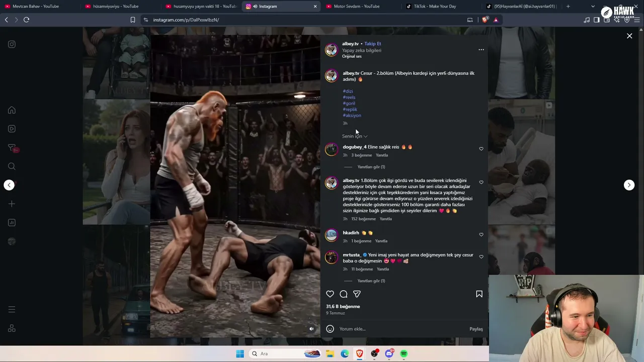The image size is (644, 362).
Task: Click the #replik hashtag
Action: (350, 110)
